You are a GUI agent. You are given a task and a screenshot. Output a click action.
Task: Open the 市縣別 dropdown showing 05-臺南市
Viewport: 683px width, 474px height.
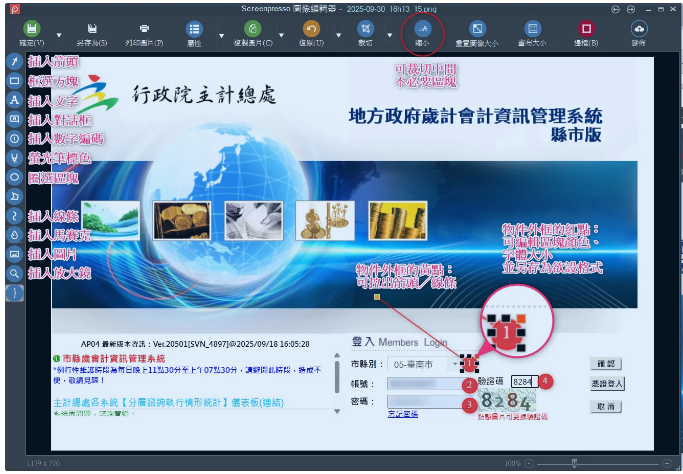pos(424,364)
